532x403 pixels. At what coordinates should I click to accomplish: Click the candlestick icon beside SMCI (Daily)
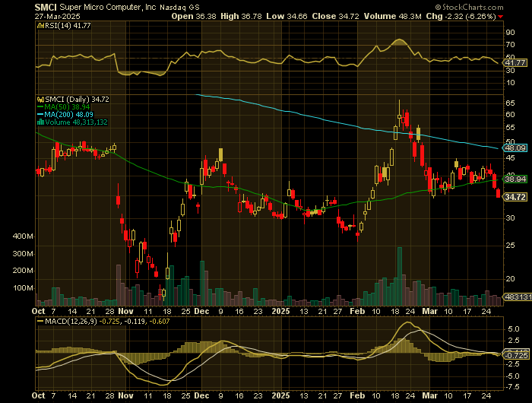[40, 100]
